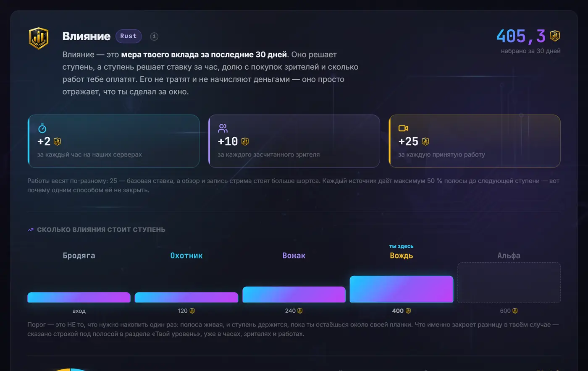This screenshot has height=371, width=588.
Task: Select the Бродяга tier label
Action: click(x=79, y=256)
